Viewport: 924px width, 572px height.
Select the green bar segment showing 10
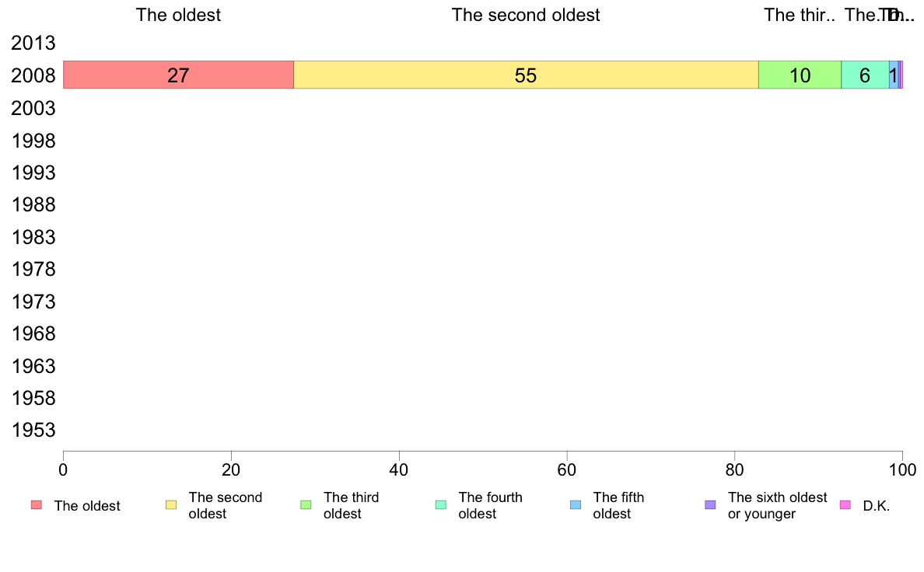pyautogui.click(x=800, y=75)
